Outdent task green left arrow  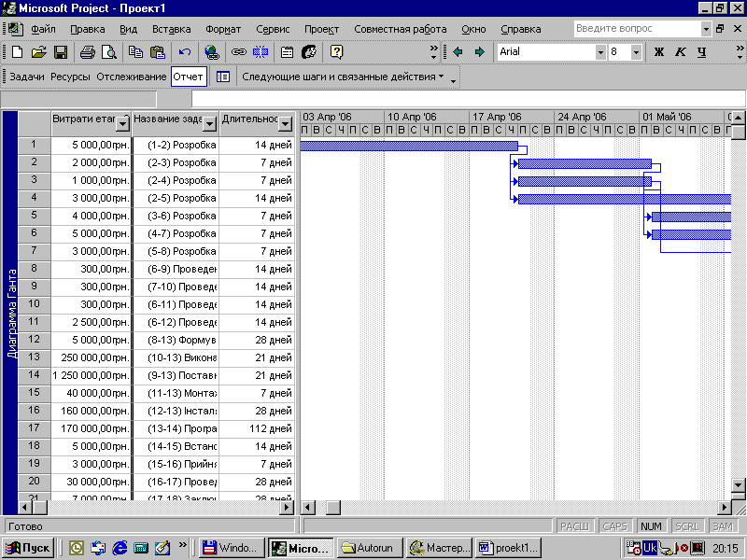[458, 52]
